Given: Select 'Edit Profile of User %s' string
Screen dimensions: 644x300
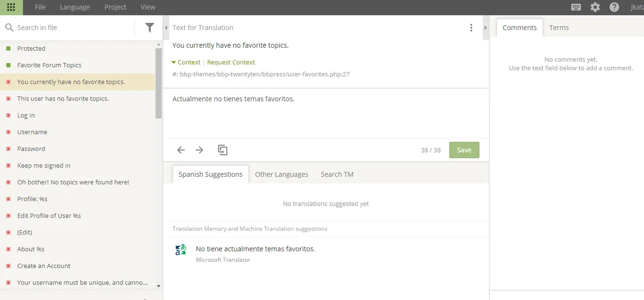Looking at the screenshot, I should pyautogui.click(x=77, y=216).
